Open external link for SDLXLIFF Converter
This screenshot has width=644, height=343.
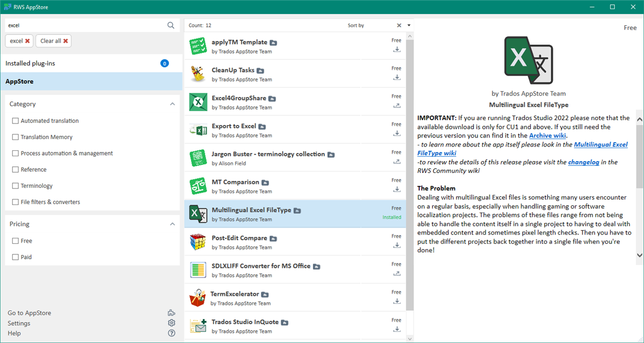[397, 273]
